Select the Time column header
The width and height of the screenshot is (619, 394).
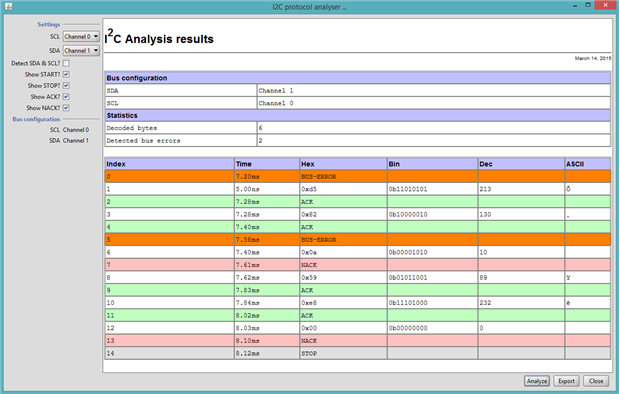click(267, 164)
